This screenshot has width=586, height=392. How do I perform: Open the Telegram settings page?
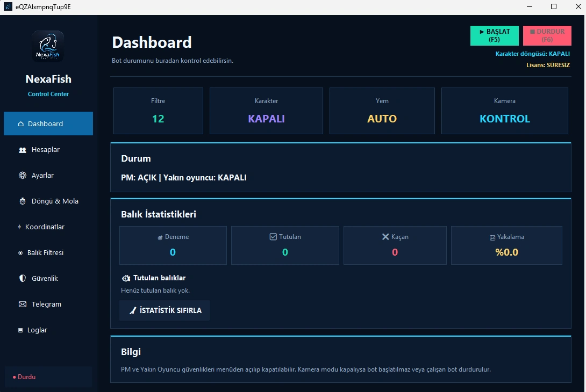coord(48,304)
